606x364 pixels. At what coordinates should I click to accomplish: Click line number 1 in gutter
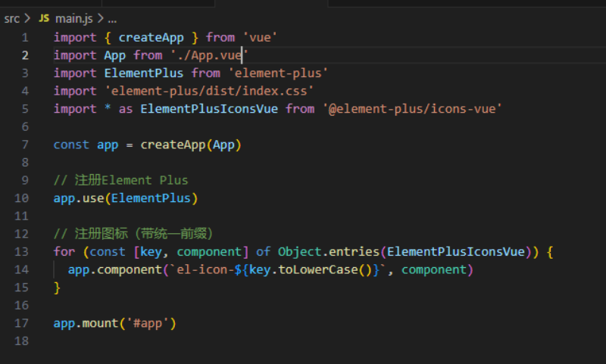pyautogui.click(x=25, y=37)
